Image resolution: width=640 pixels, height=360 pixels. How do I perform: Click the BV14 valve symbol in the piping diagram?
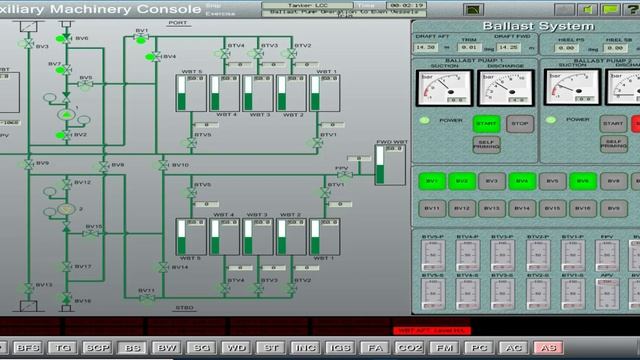tap(163, 267)
